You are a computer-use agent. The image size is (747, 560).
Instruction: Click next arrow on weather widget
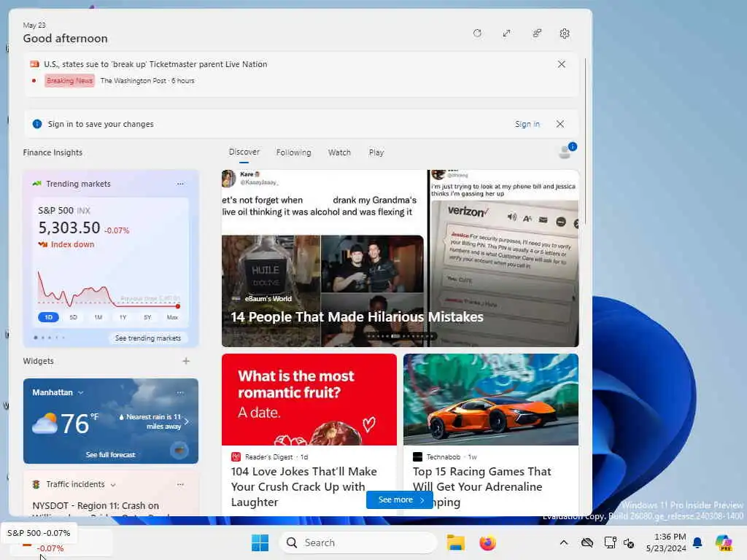187,421
